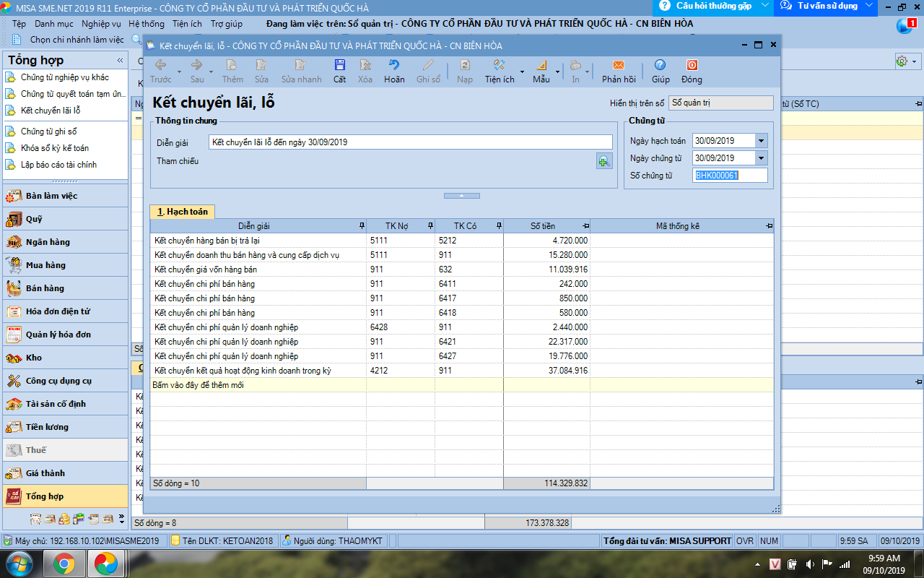Image resolution: width=924 pixels, height=578 pixels.
Task: Open the Quỹ module in sidebar
Action: (x=65, y=219)
